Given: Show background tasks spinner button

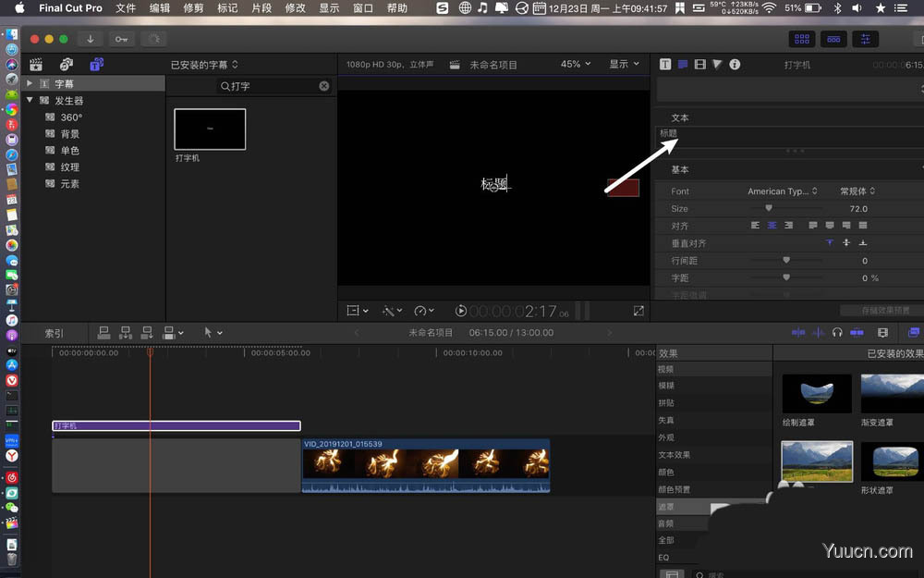Looking at the screenshot, I should click(153, 39).
